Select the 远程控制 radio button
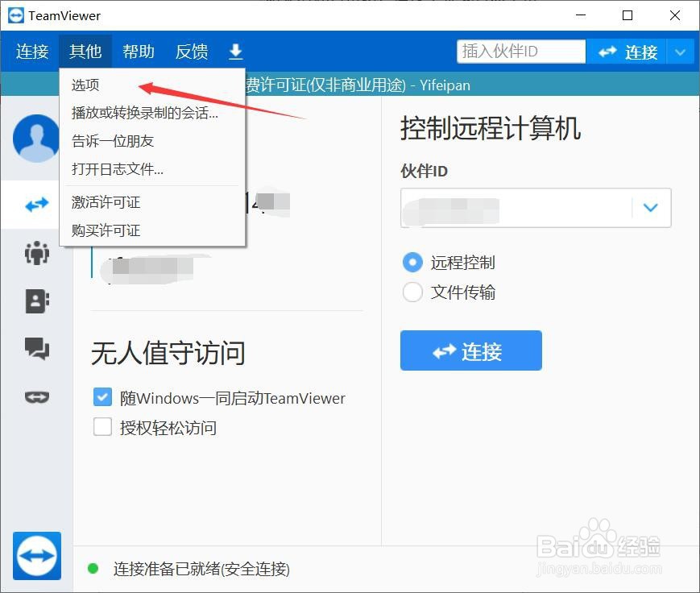The width and height of the screenshot is (700, 593). click(412, 263)
